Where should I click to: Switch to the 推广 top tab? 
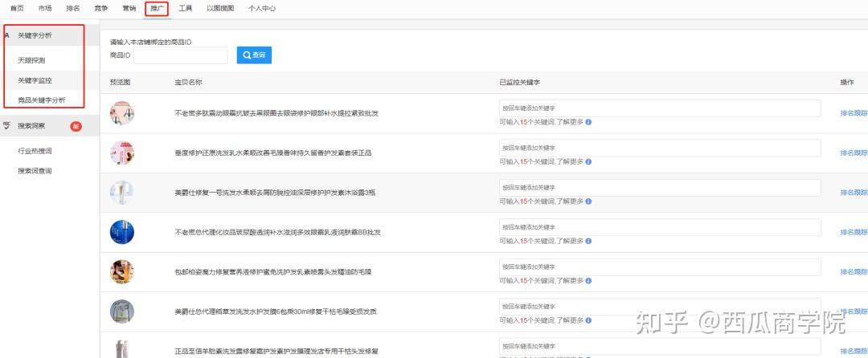click(158, 9)
